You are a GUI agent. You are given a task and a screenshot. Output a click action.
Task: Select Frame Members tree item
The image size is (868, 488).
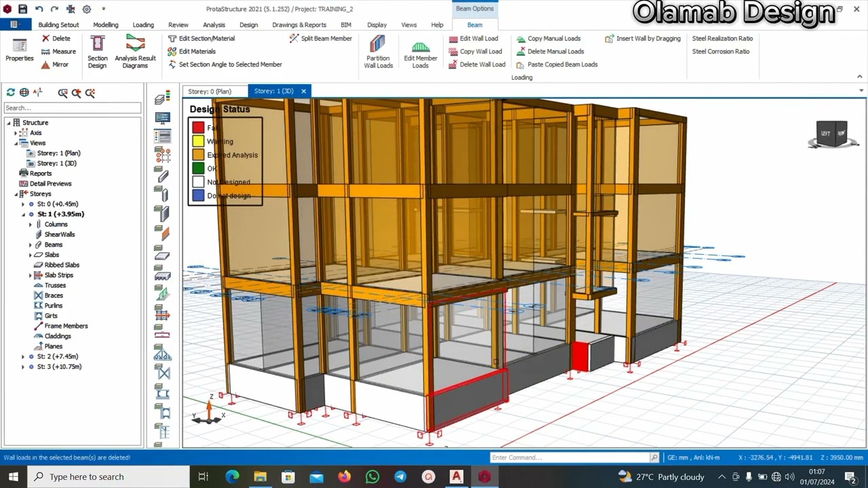click(x=66, y=326)
